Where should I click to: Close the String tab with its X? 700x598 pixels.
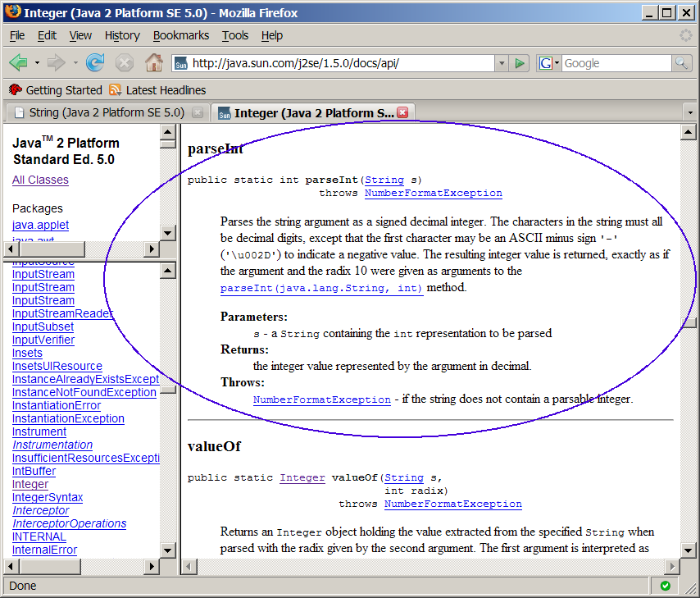tap(198, 112)
